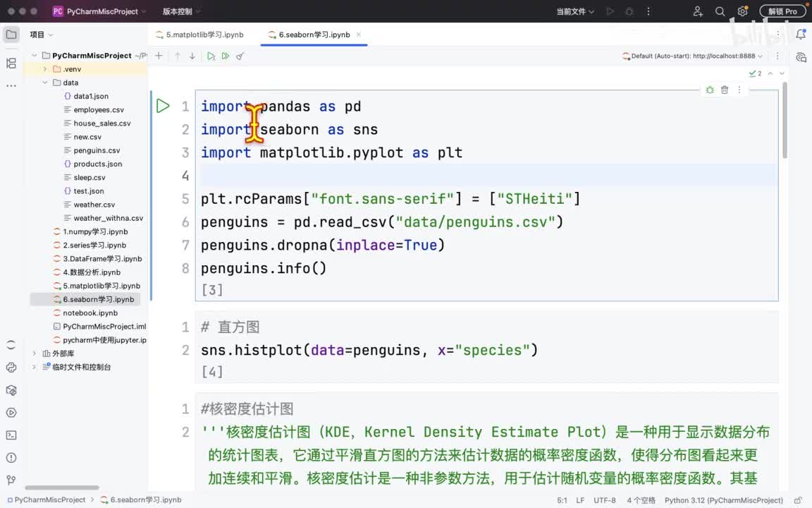Show more tool windows ellipsis in sidebar

(x=11, y=85)
